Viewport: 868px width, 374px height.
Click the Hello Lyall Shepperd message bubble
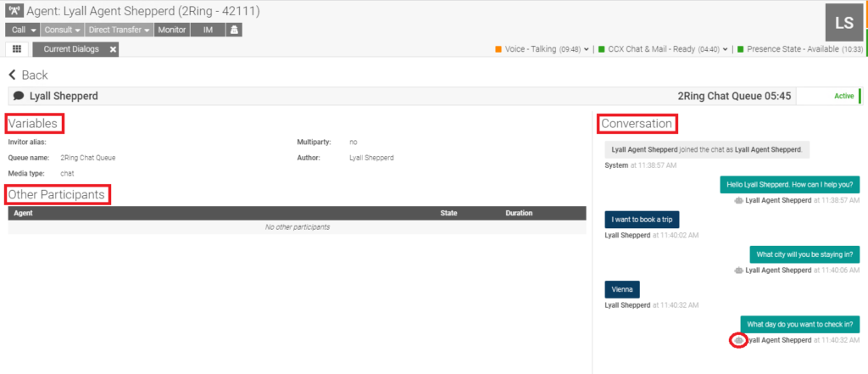pos(790,185)
